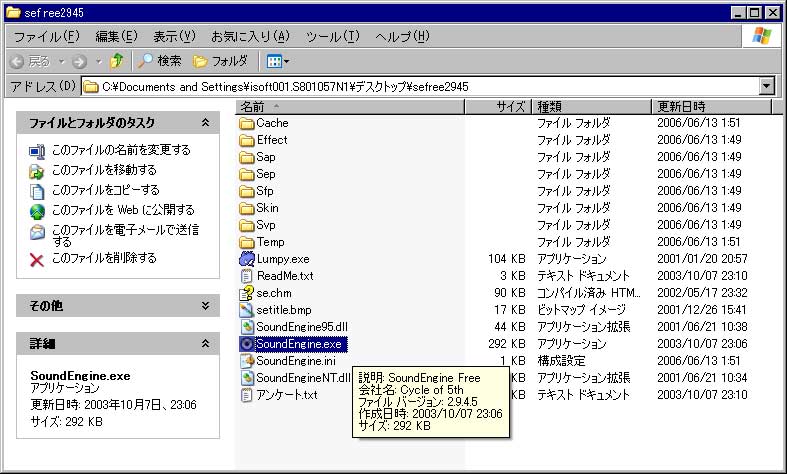Screen dimensions: 787x474
Task: Sort by the 更新日時 column header
Action: pos(711,106)
